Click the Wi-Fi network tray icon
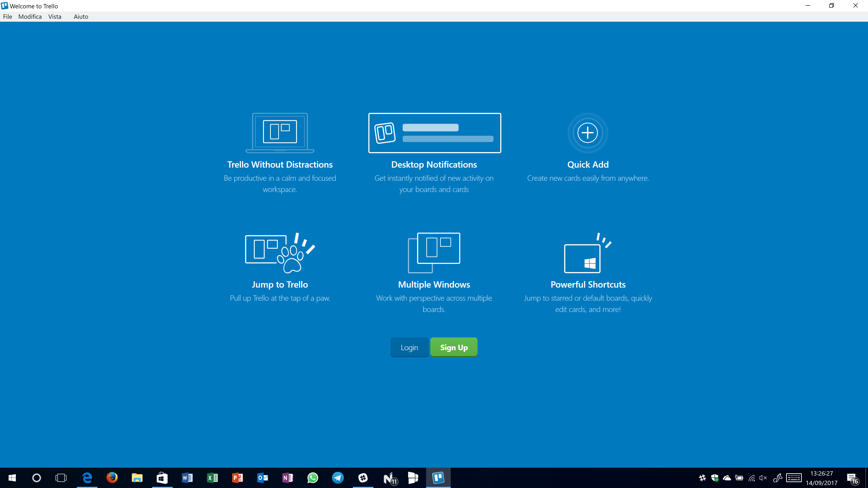This screenshot has height=488, width=868. (751, 478)
